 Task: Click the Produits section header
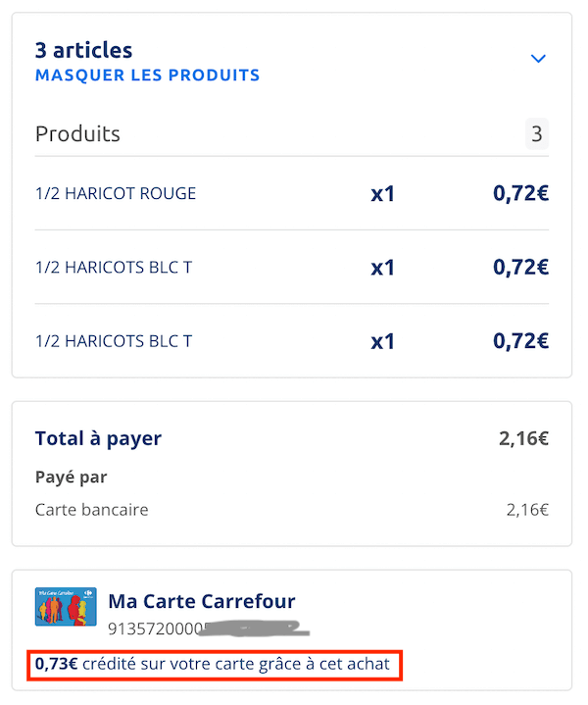(77, 133)
